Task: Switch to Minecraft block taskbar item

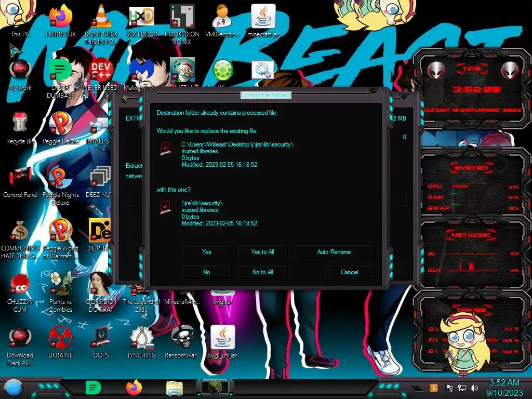Action: point(215,388)
